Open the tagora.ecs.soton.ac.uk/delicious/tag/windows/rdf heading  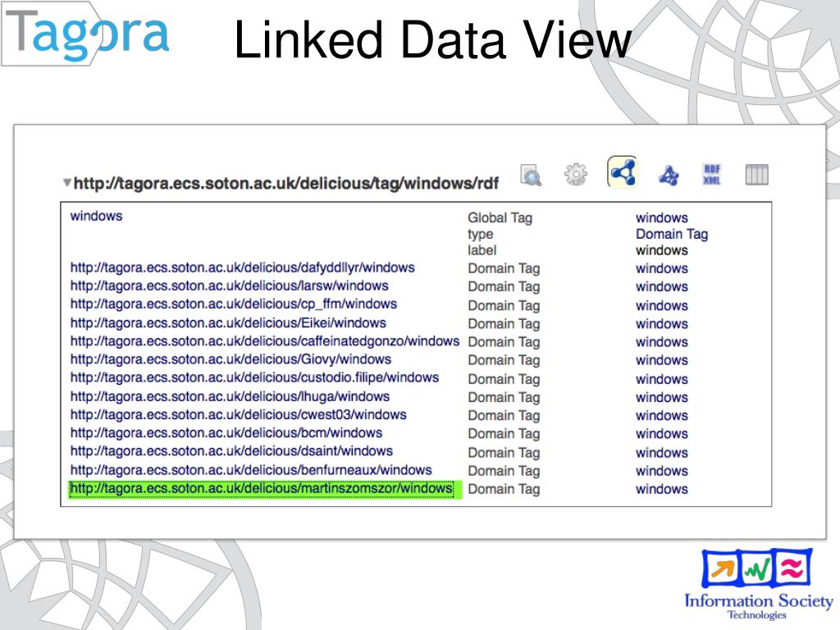pyautogui.click(x=286, y=183)
